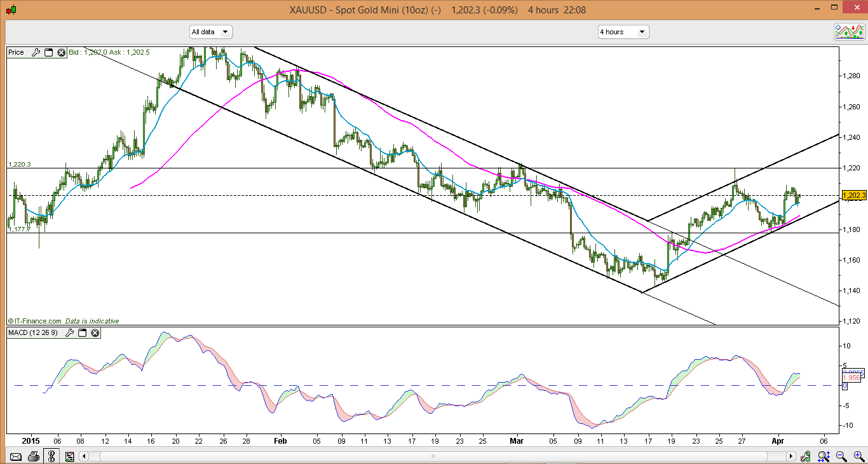Viewport: 868px width, 464px height.
Task: Maximize the Price panel window icon
Action: [x=48, y=53]
